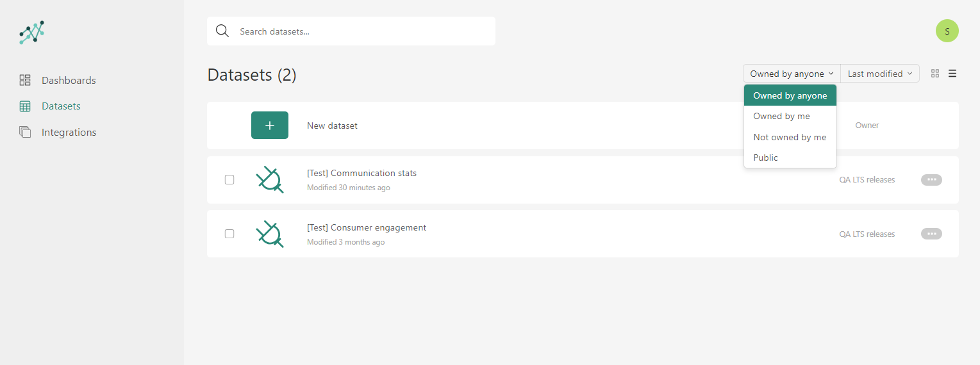The width and height of the screenshot is (980, 365).
Task: Click the Integrations stacked-squares icon
Action: [x=25, y=132]
